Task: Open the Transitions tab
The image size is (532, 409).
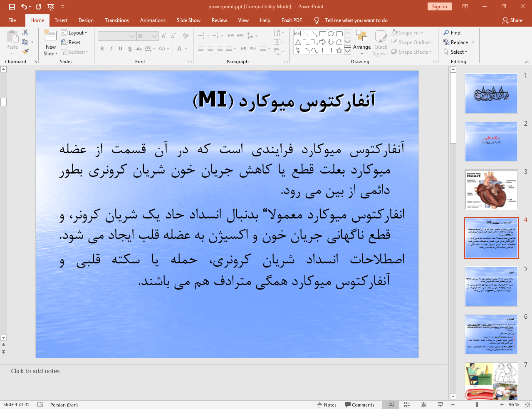Action: point(117,20)
